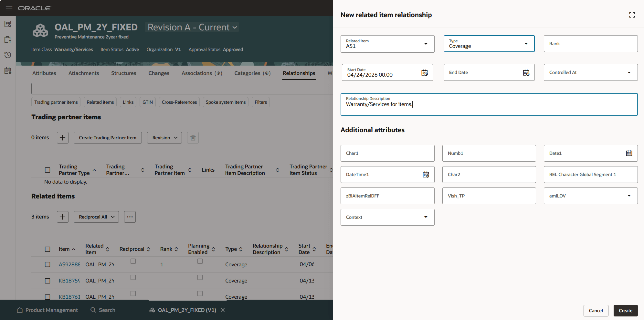Switch to the Attributes tab
The height and width of the screenshot is (320, 644).
click(44, 73)
